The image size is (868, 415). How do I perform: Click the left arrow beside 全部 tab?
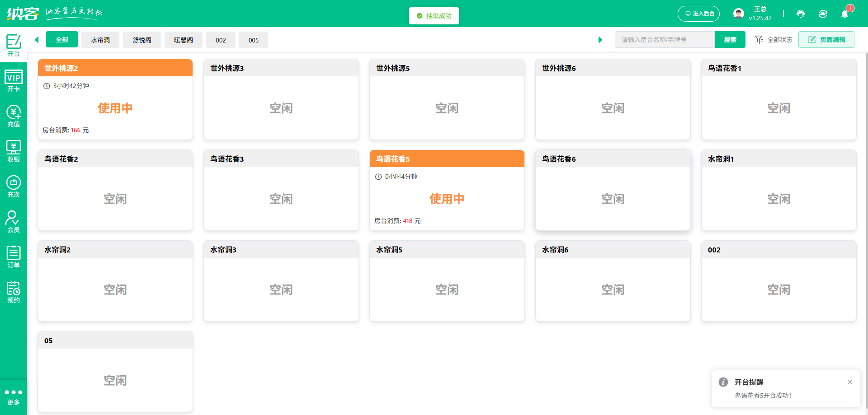coord(37,40)
